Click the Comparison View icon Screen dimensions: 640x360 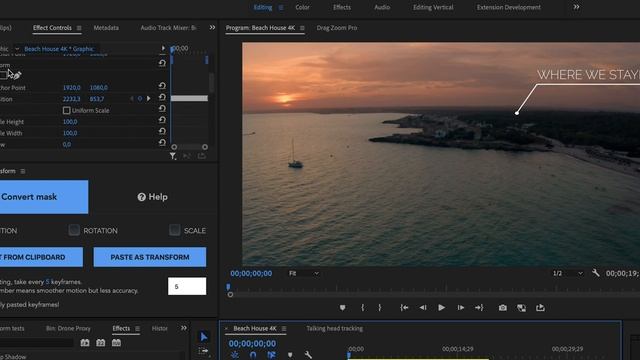tap(521, 308)
